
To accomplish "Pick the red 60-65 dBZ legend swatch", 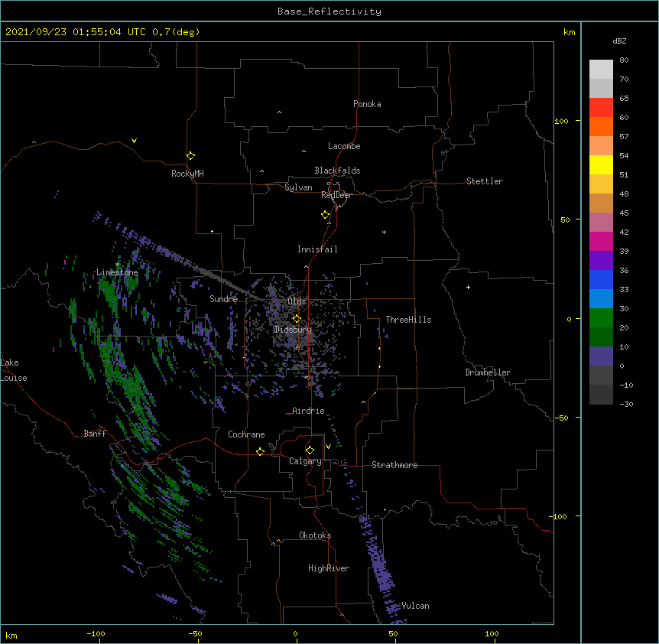I will point(601,108).
